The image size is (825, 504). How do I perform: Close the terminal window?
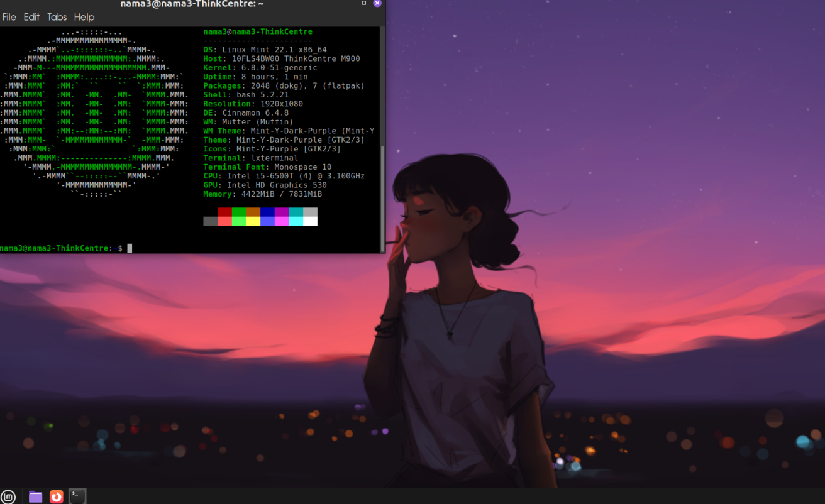click(377, 3)
